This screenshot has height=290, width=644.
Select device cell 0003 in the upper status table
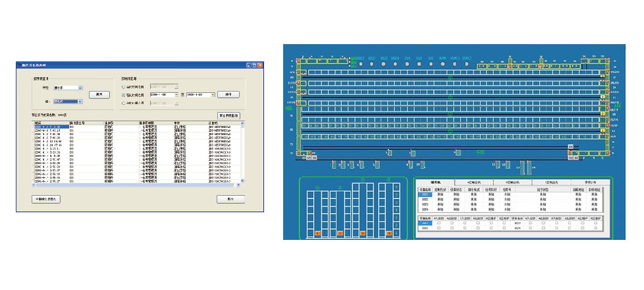click(x=425, y=204)
